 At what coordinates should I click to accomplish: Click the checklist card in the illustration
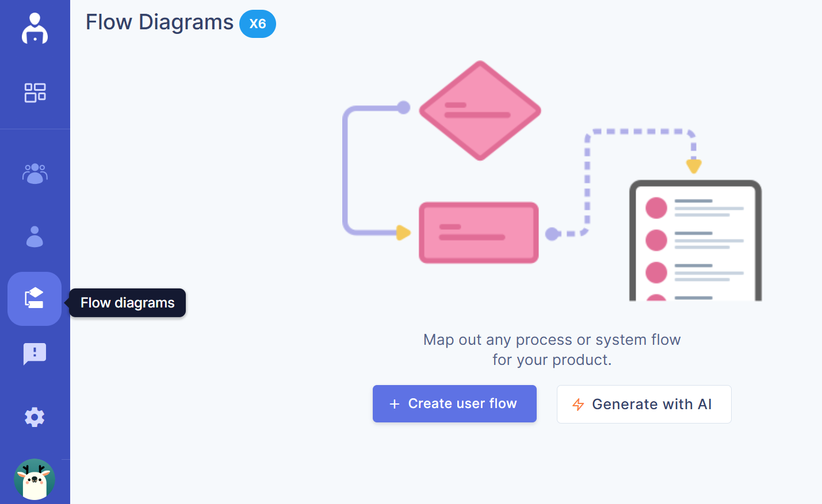[x=695, y=241]
